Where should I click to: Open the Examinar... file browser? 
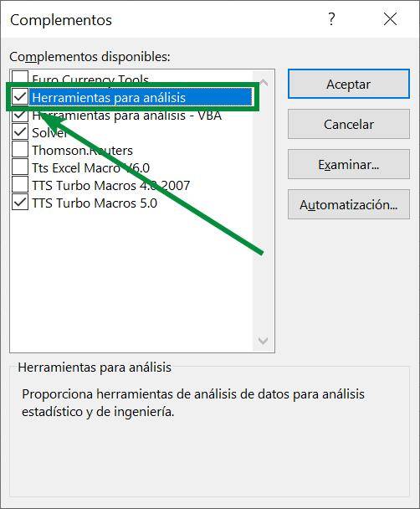click(349, 164)
